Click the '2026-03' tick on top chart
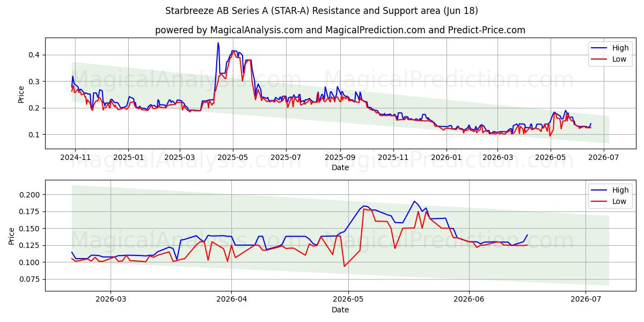644x322 pixels. point(497,157)
